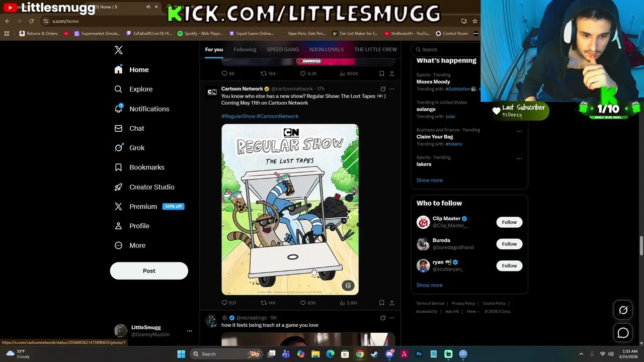
Task: Bookmark this page with the star icon
Action: [x=474, y=21]
